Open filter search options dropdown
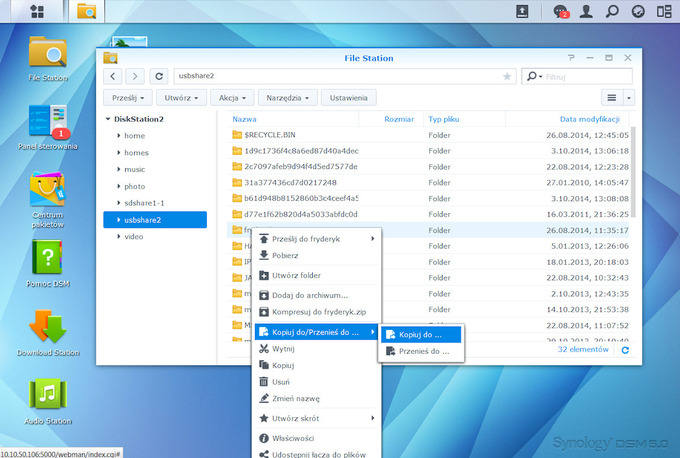 tap(534, 76)
